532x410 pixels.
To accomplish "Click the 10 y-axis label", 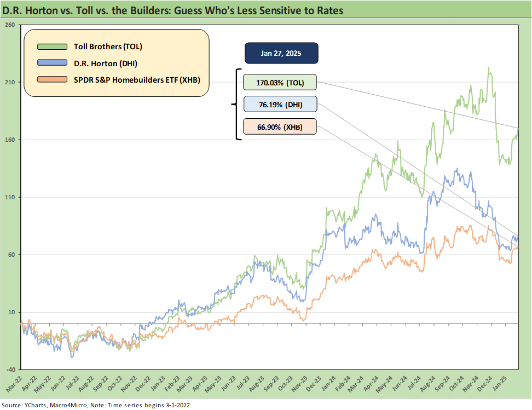I will point(11,312).
